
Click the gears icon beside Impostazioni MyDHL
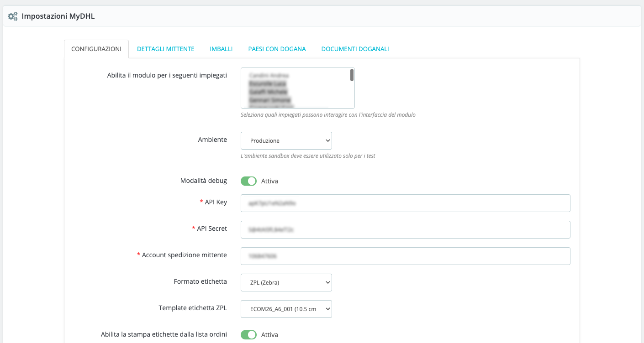pyautogui.click(x=13, y=16)
